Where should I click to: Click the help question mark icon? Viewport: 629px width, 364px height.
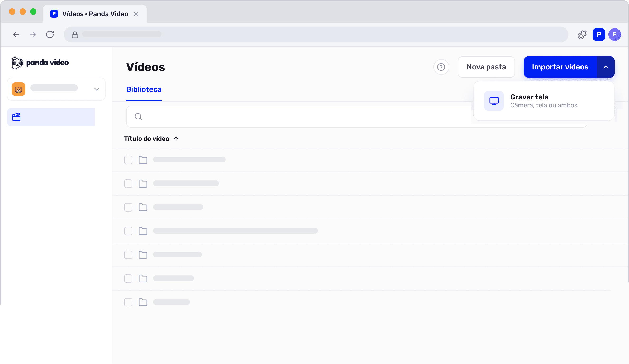441,67
